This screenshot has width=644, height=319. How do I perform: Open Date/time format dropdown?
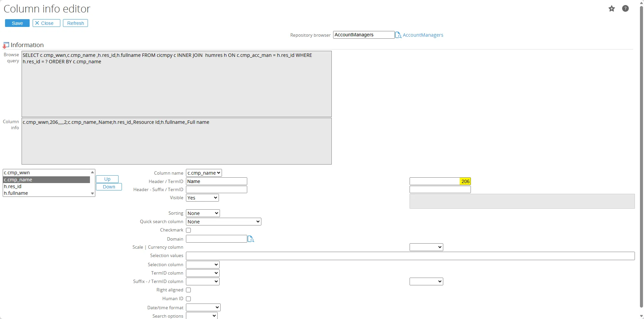[203, 308]
